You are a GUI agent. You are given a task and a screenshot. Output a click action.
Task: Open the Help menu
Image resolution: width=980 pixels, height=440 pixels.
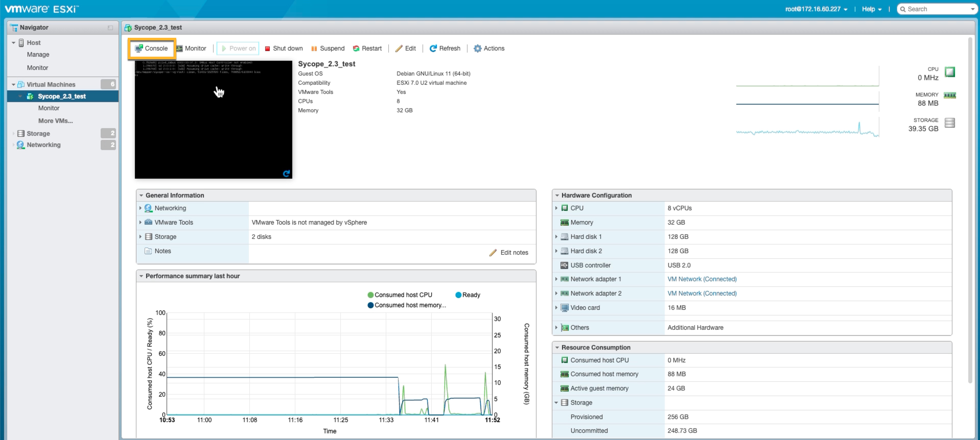pos(872,9)
